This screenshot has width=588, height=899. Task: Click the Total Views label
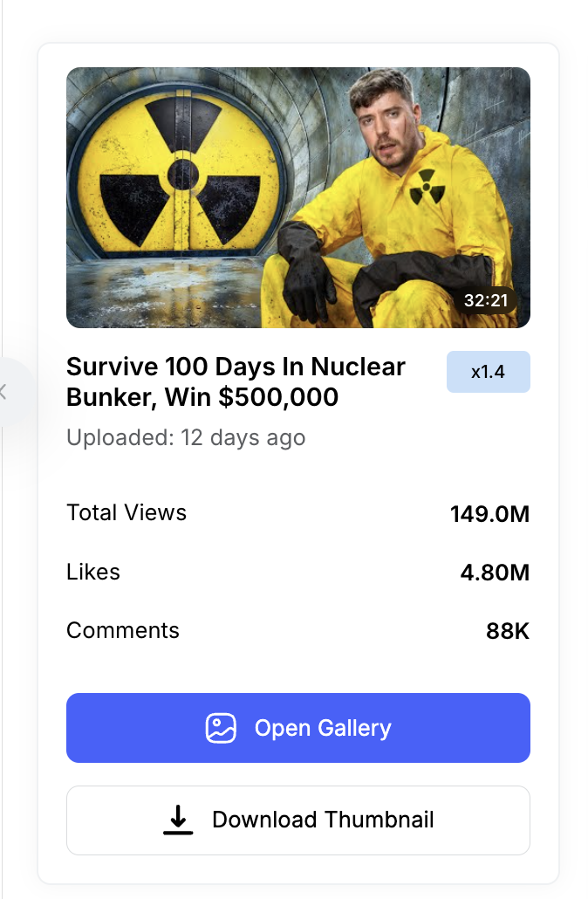click(126, 512)
